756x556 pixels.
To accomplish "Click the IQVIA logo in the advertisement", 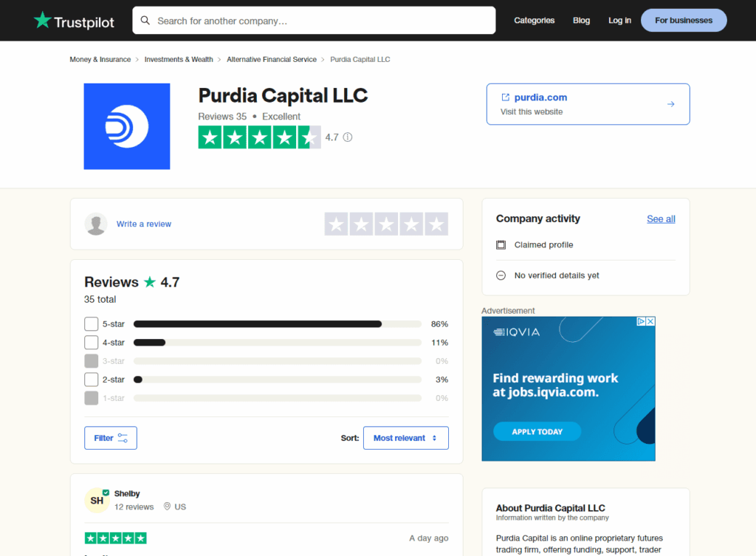I will pyautogui.click(x=516, y=332).
